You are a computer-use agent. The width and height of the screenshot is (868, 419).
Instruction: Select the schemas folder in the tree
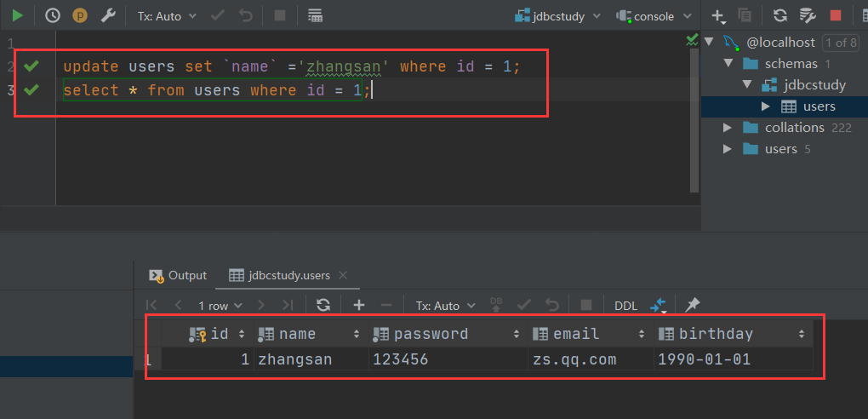[791, 64]
